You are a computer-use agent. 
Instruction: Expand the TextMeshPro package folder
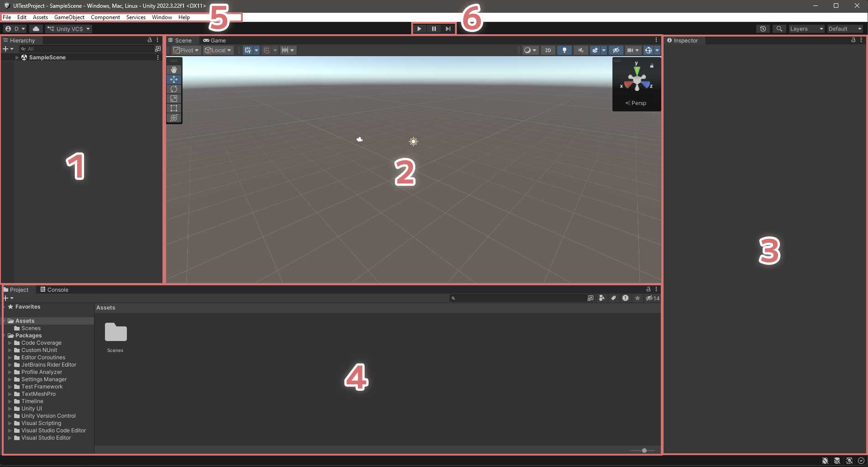click(x=10, y=394)
